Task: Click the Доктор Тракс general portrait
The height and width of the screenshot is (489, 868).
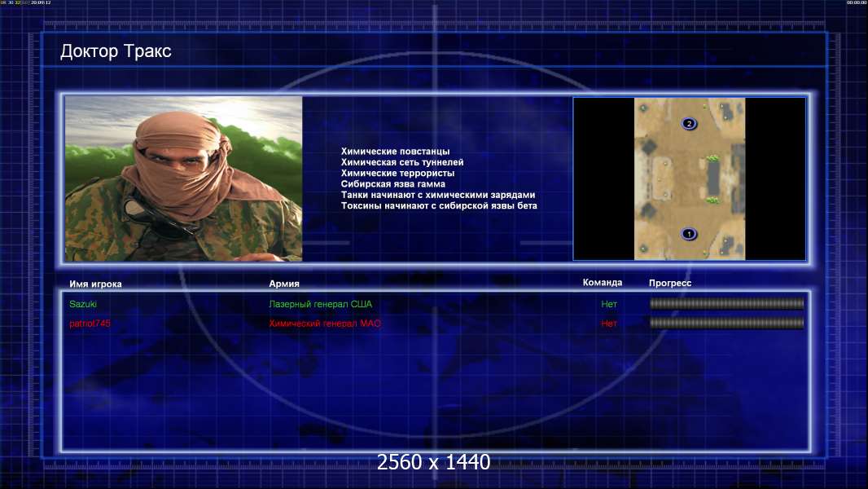Action: 184,178
